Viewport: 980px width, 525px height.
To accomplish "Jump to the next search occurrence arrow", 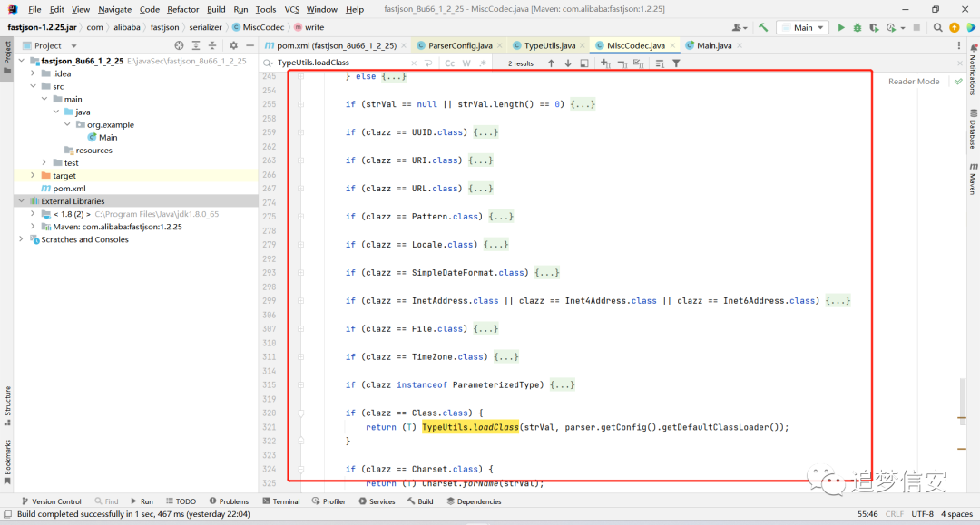I will 567,63.
